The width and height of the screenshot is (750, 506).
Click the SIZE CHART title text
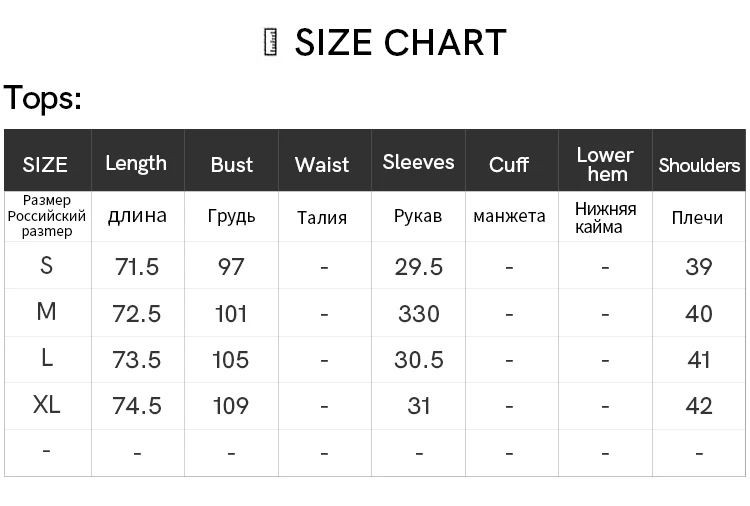click(400, 42)
